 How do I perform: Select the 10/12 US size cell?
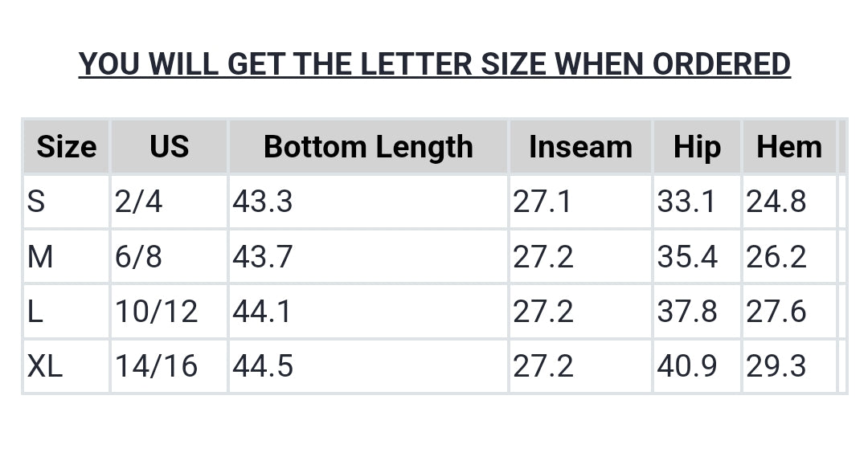[156, 312]
